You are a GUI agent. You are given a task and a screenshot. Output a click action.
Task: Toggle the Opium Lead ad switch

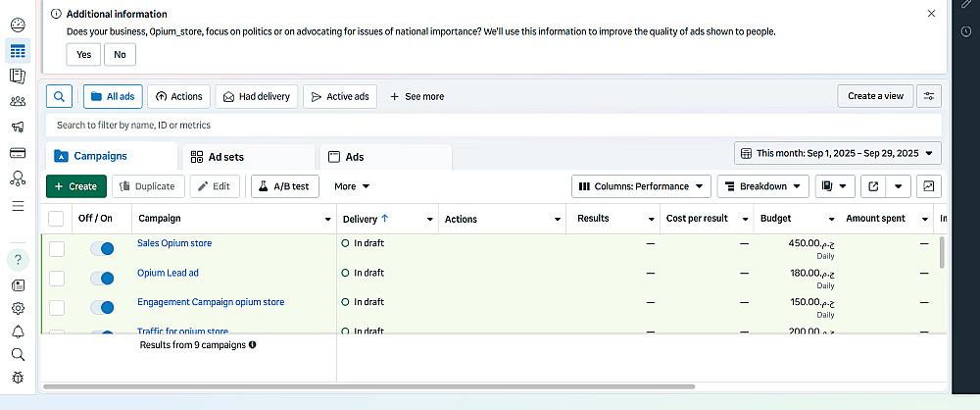102,279
